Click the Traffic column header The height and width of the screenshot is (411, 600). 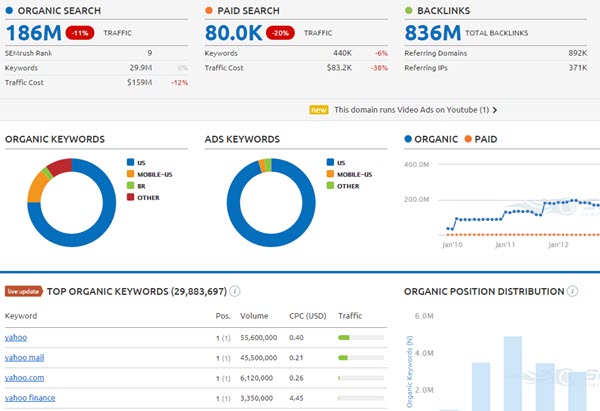(350, 316)
